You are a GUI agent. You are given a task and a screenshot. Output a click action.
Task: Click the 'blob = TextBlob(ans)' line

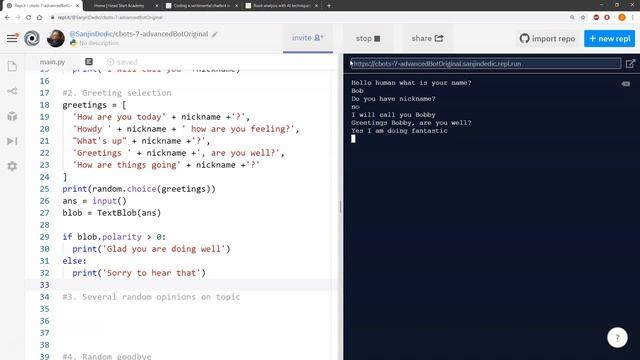click(x=112, y=213)
